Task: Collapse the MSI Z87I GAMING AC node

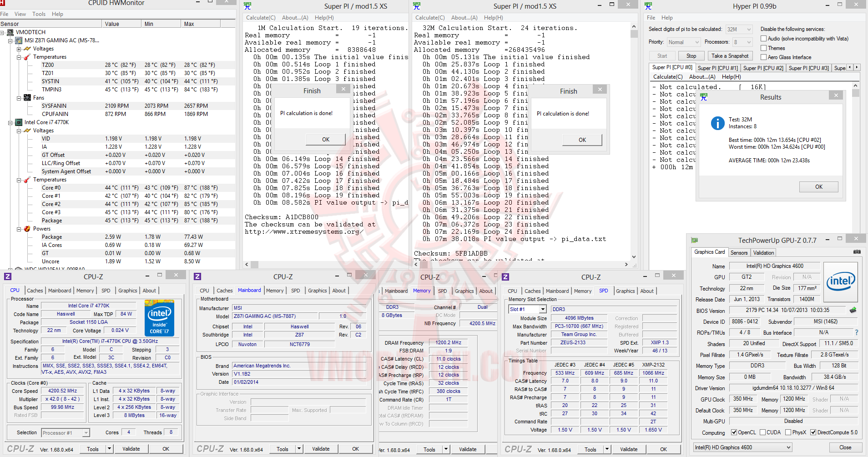Action: click(10, 40)
